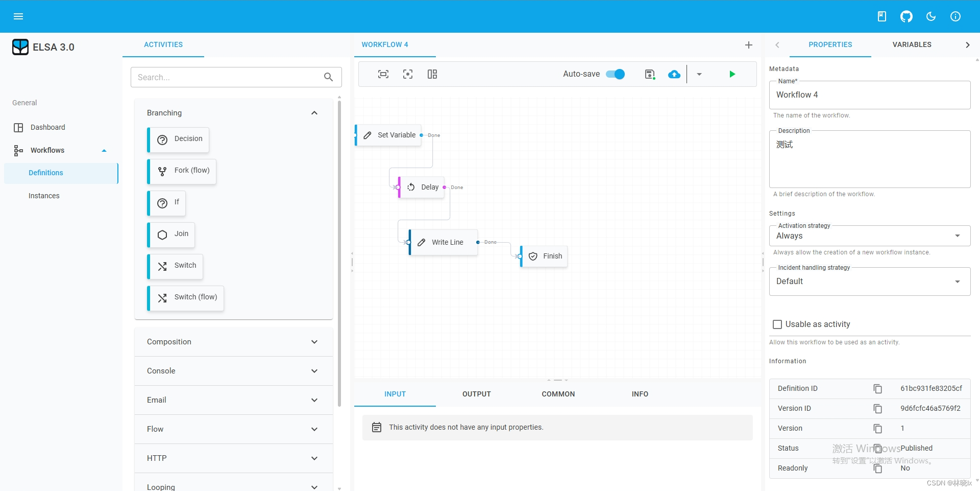Click the zoom-to-fit canvas icon

(383, 74)
